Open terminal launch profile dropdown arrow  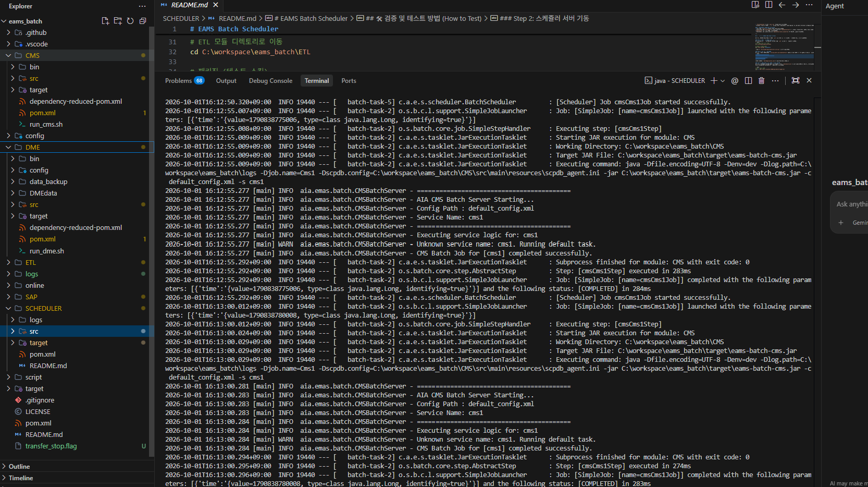coord(723,80)
